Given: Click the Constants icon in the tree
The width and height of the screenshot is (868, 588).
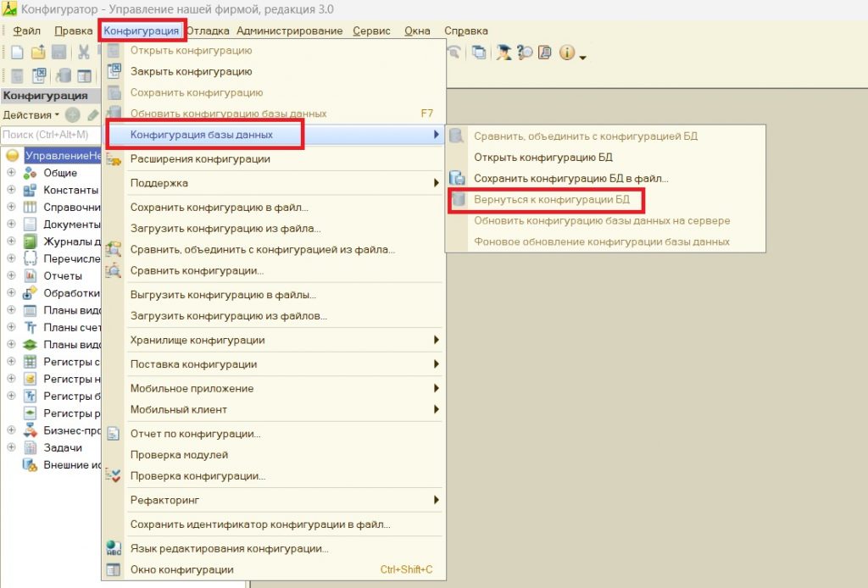Looking at the screenshot, I should pos(30,190).
